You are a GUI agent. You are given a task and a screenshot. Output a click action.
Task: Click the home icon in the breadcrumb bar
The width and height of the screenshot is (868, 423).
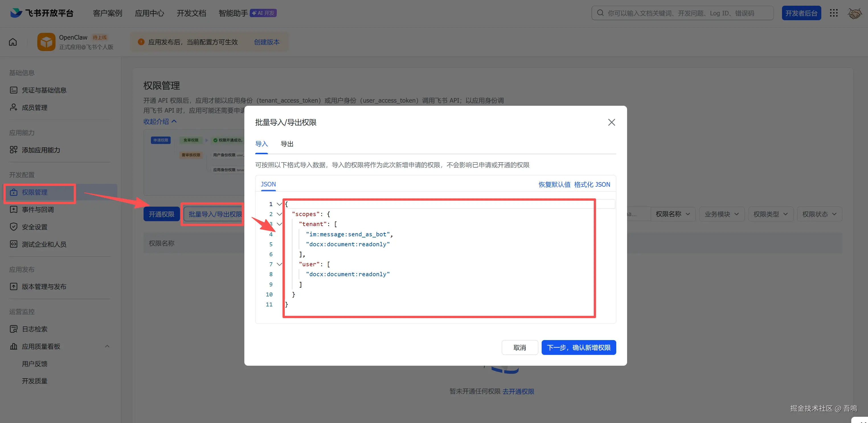[x=13, y=42]
